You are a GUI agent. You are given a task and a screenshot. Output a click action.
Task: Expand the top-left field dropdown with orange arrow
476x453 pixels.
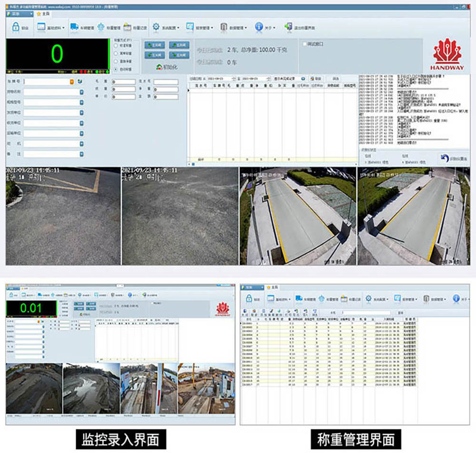pyautogui.click(x=72, y=82)
